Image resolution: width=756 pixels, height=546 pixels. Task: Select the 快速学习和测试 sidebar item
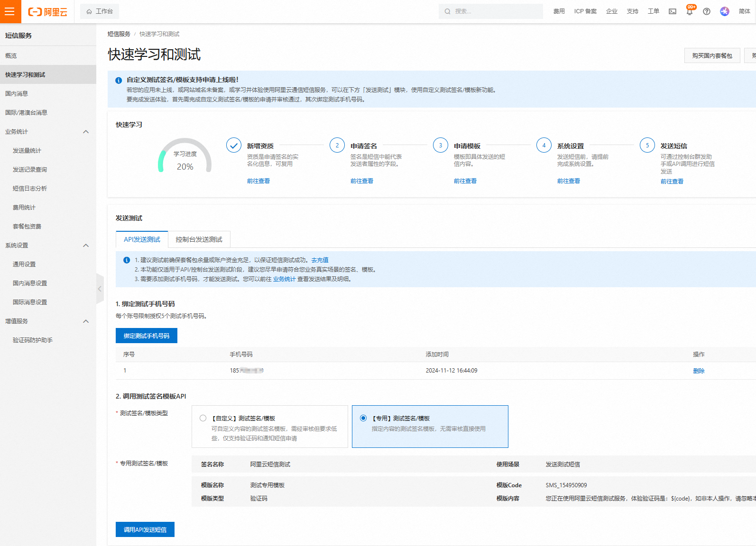pyautogui.click(x=48, y=74)
